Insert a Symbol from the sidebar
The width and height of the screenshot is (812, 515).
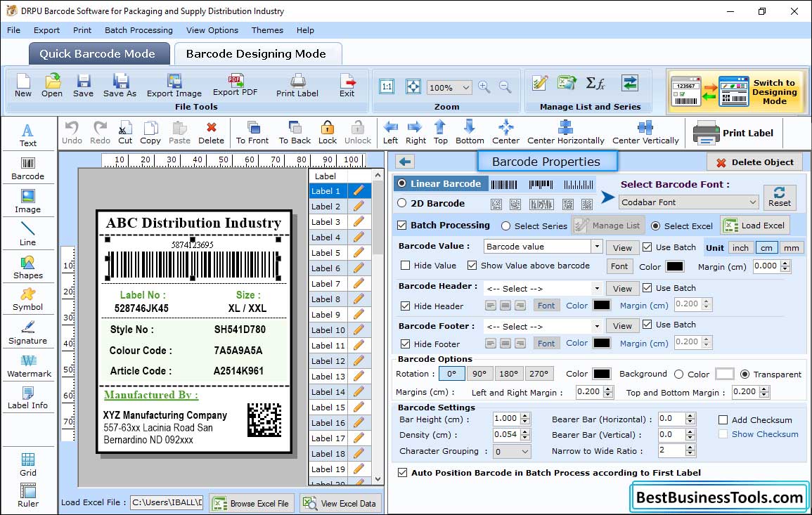pos(28,299)
